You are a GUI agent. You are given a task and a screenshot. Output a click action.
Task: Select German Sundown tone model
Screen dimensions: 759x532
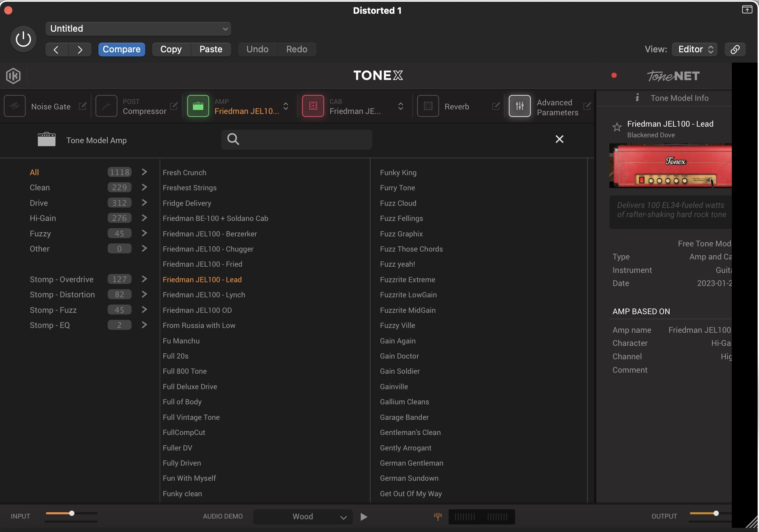[409, 478]
